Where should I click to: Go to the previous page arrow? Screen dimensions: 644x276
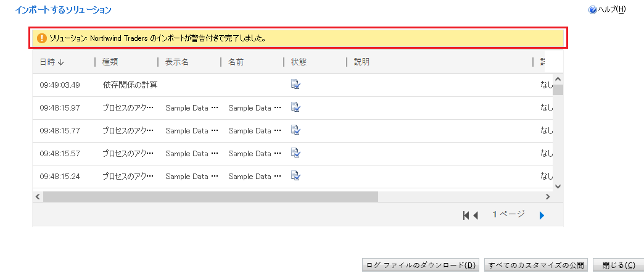pos(476,215)
